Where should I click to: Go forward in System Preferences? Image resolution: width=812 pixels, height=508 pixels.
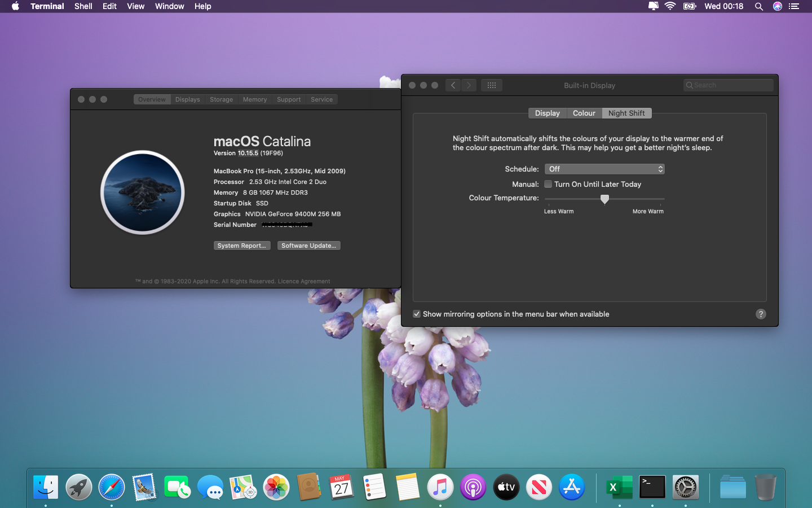pos(469,85)
